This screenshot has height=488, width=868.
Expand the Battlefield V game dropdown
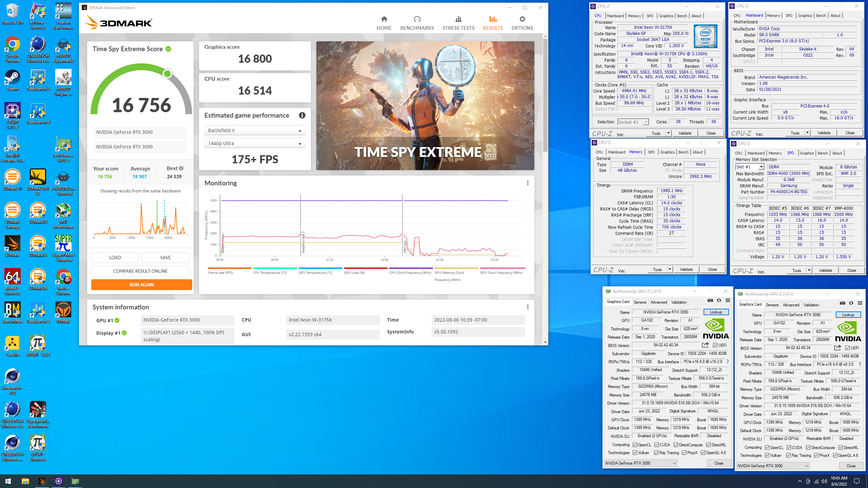pyautogui.click(x=255, y=130)
